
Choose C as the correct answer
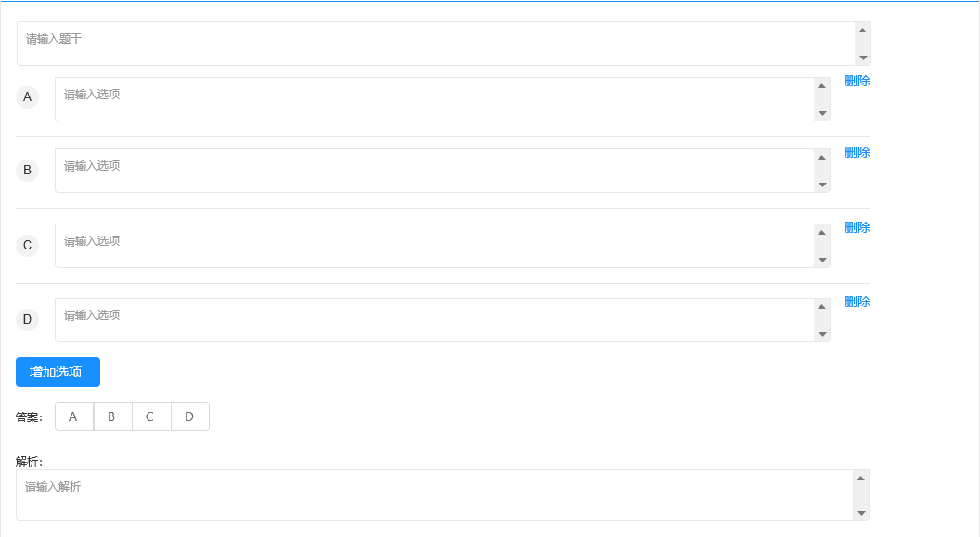click(150, 416)
